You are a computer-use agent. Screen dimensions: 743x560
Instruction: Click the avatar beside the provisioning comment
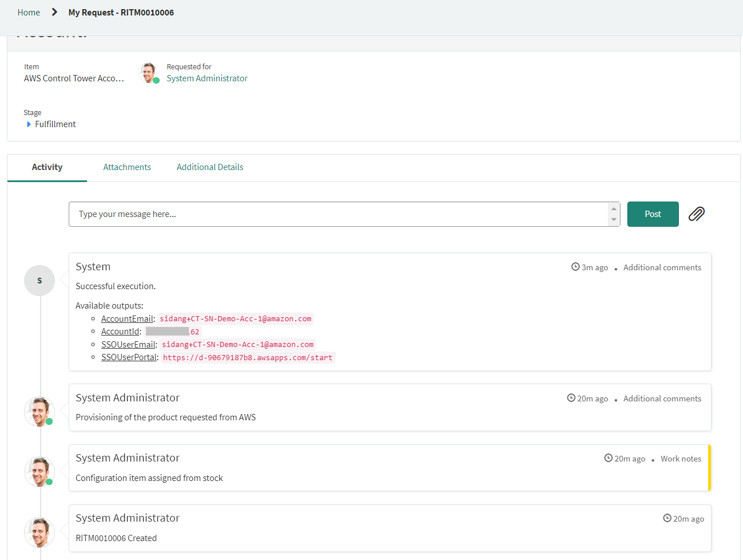[39, 411]
